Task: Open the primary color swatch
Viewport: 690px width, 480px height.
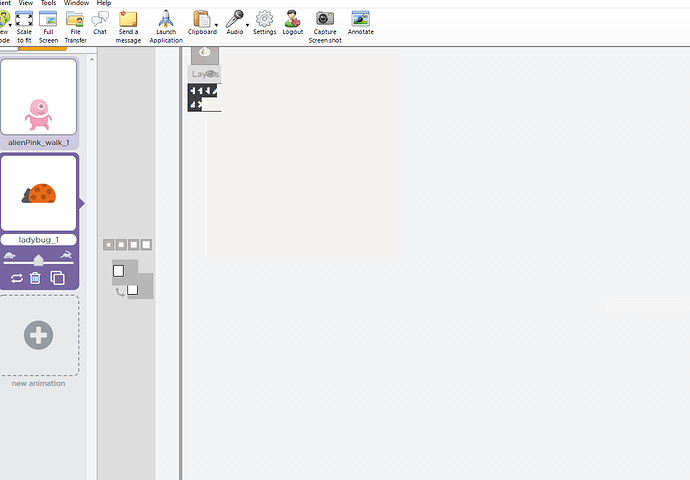Action: [118, 271]
